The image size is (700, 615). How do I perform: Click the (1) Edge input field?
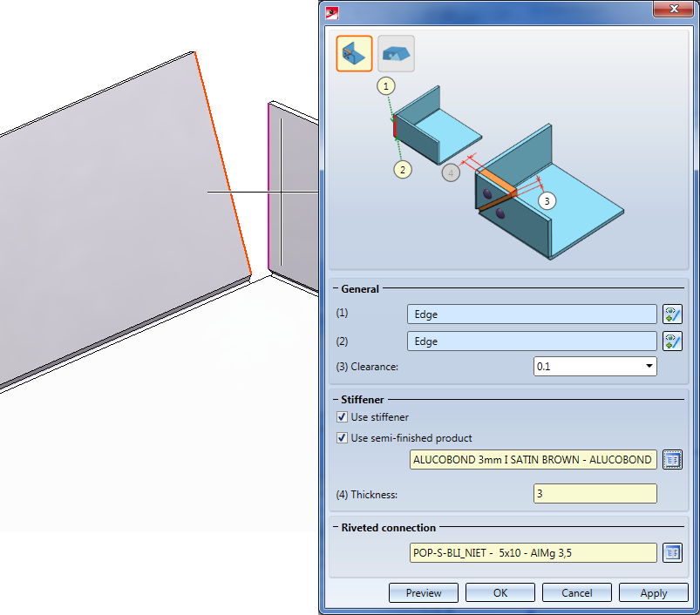[x=532, y=314]
